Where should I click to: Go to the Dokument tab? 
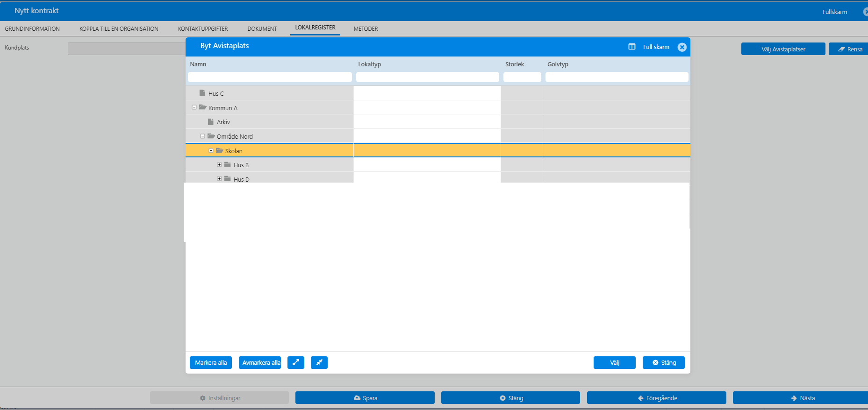click(x=262, y=28)
